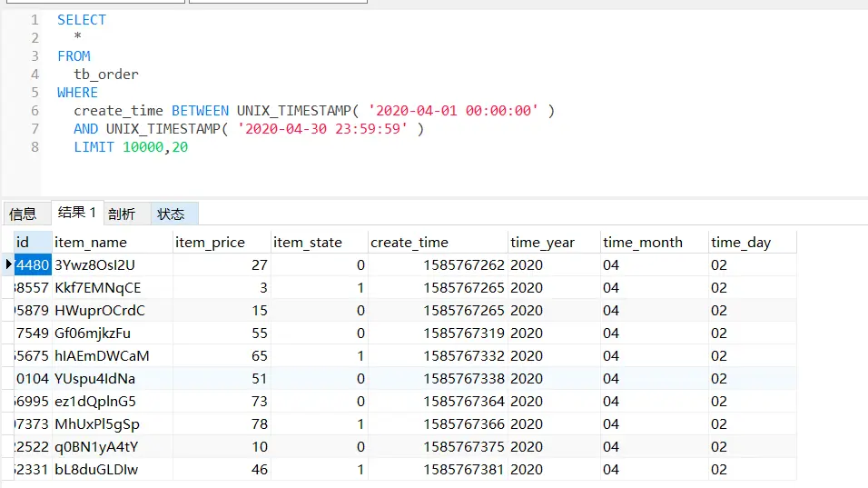
Task: Click the BETWEEN keyword in query
Action: pos(200,111)
